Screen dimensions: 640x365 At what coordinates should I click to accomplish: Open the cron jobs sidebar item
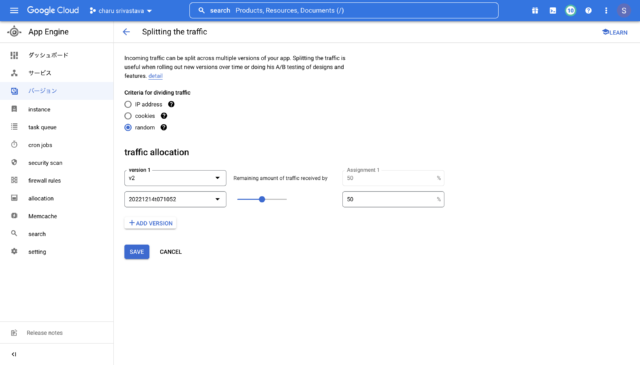[x=57, y=145]
